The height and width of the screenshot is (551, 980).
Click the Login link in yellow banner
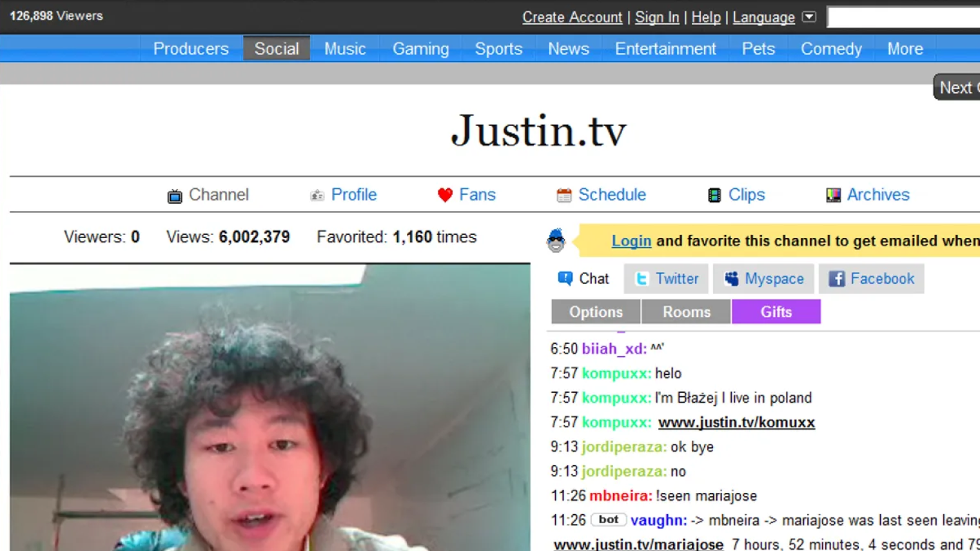coord(631,241)
